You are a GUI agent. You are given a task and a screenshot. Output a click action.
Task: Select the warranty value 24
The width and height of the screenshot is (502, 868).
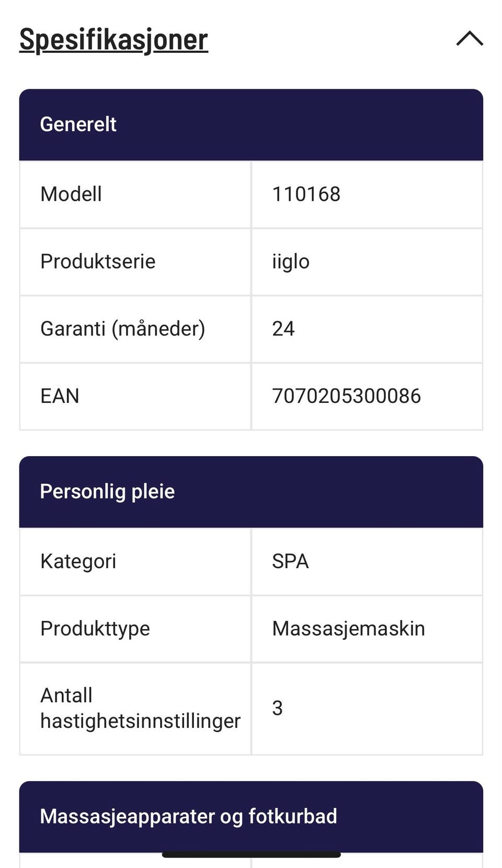pos(283,329)
